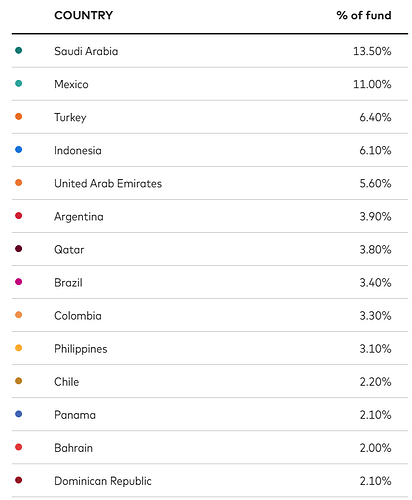The image size is (412, 500).
Task: Select the red dot next to Argentina
Action: click(x=19, y=216)
